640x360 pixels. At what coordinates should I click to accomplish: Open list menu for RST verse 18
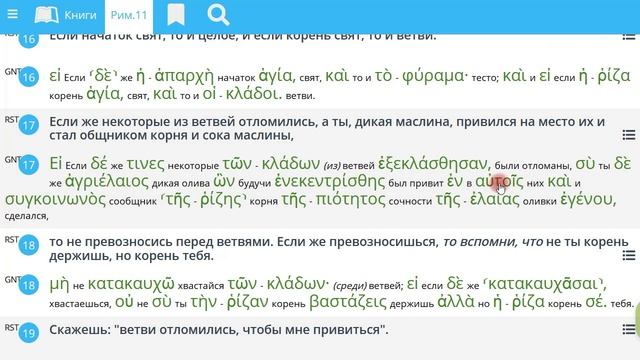pyautogui.click(x=629, y=256)
